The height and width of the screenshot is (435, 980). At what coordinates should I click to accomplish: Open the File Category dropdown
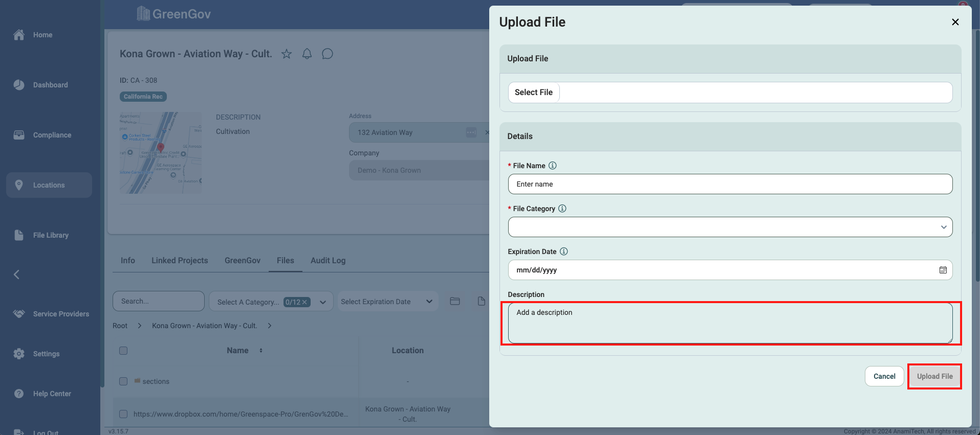point(730,227)
